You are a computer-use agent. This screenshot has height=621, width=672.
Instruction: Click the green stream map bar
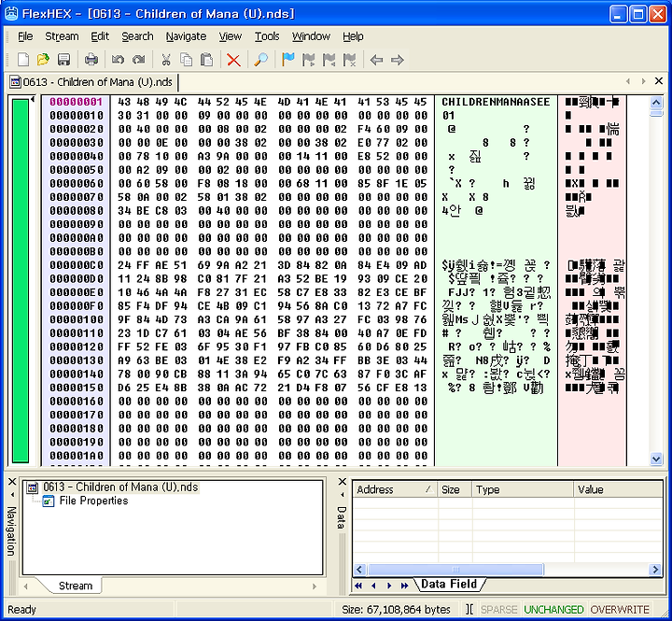tap(21, 280)
